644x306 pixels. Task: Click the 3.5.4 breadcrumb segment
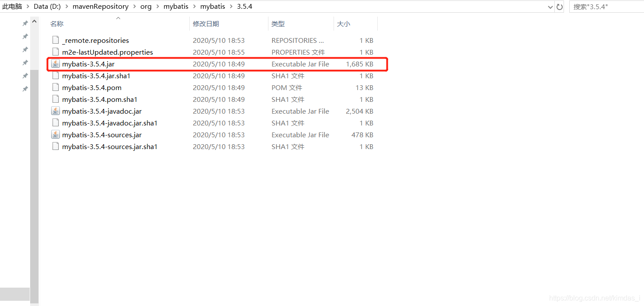(244, 7)
